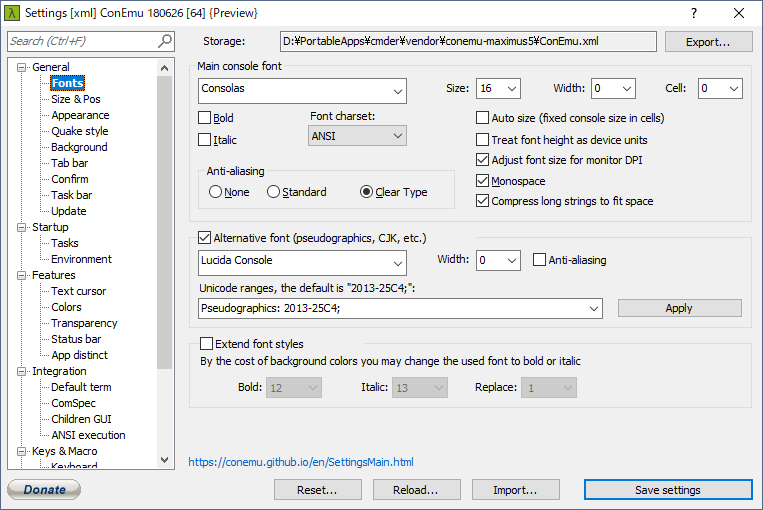Uncheck Compress long strings to fit space
763x510 pixels.
click(482, 200)
